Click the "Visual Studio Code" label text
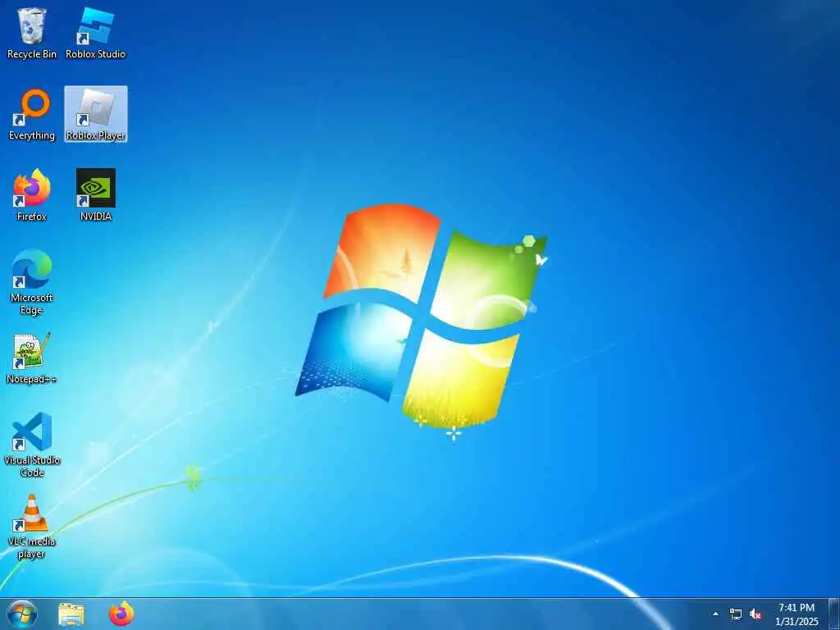 (32, 466)
